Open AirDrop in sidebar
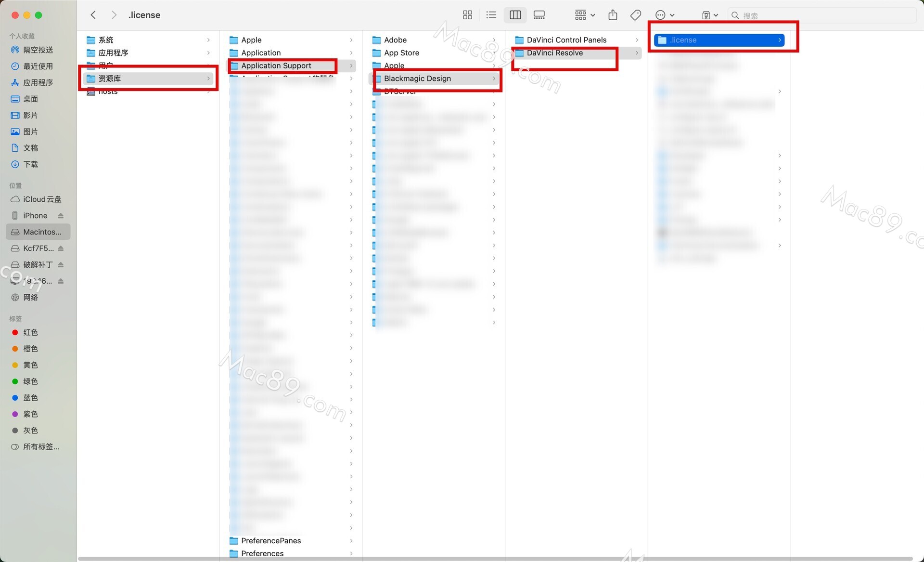 click(38, 50)
